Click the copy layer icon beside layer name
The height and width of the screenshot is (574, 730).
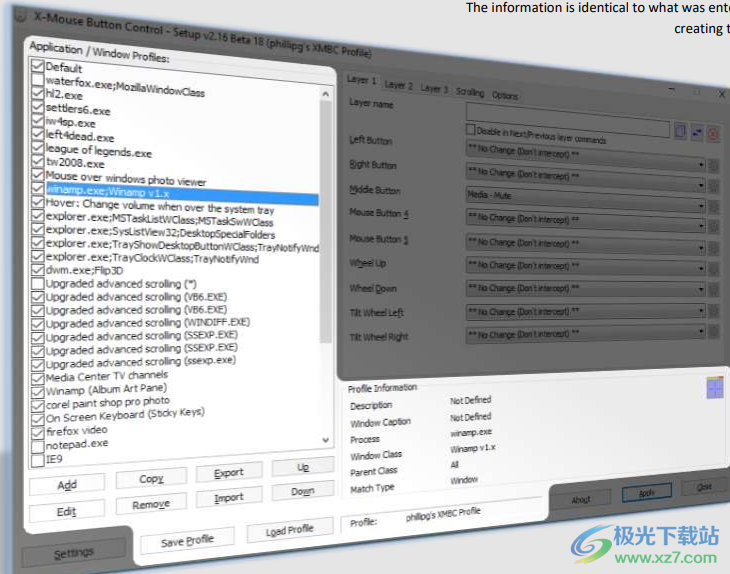pos(680,131)
